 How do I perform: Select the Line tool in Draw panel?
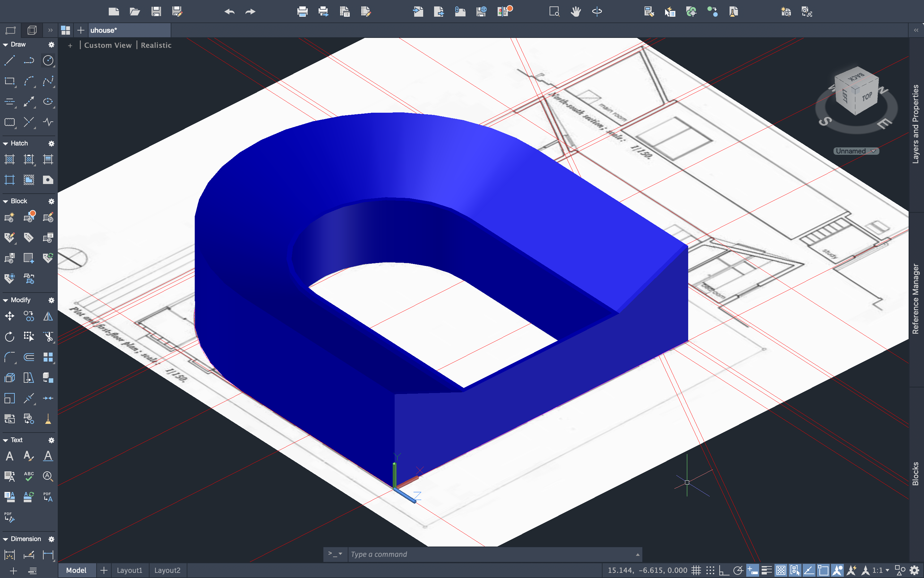[x=10, y=60]
